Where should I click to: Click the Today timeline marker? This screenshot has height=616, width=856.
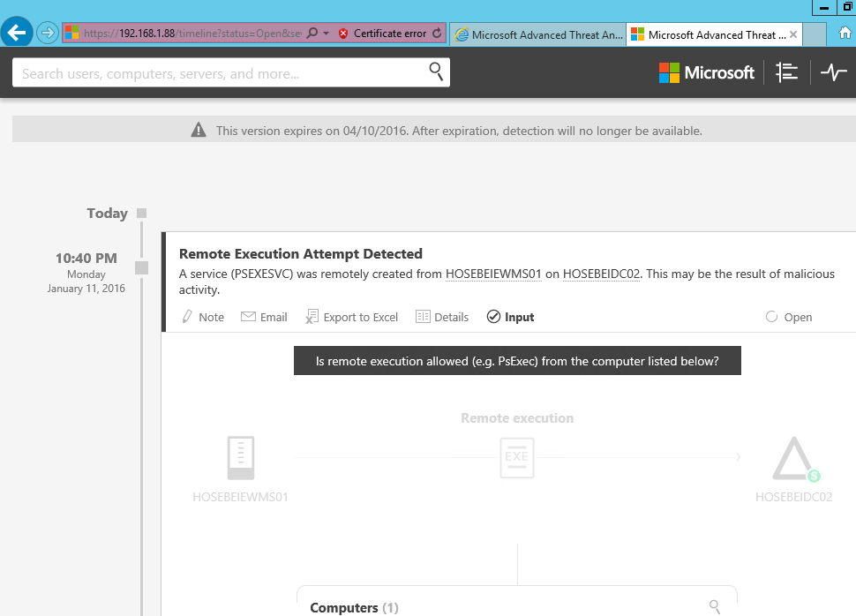[142, 213]
